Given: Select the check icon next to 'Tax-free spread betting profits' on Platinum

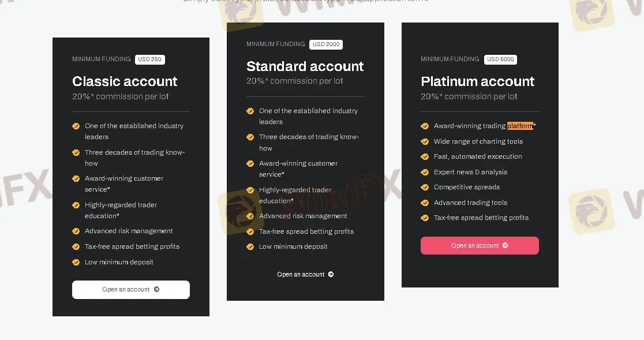Looking at the screenshot, I should pyautogui.click(x=425, y=218).
